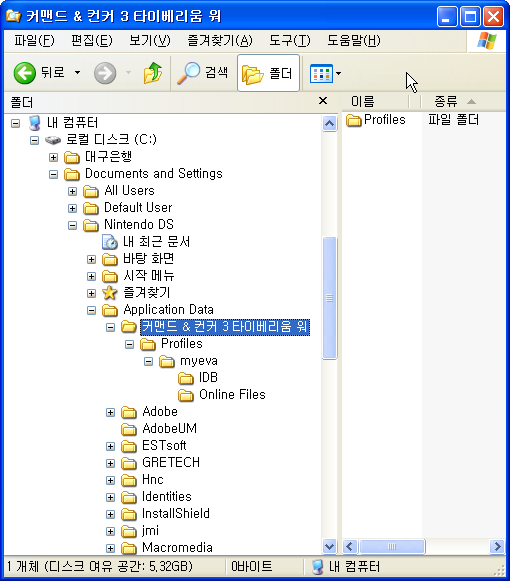Go back with the green Back arrow

pos(24,73)
